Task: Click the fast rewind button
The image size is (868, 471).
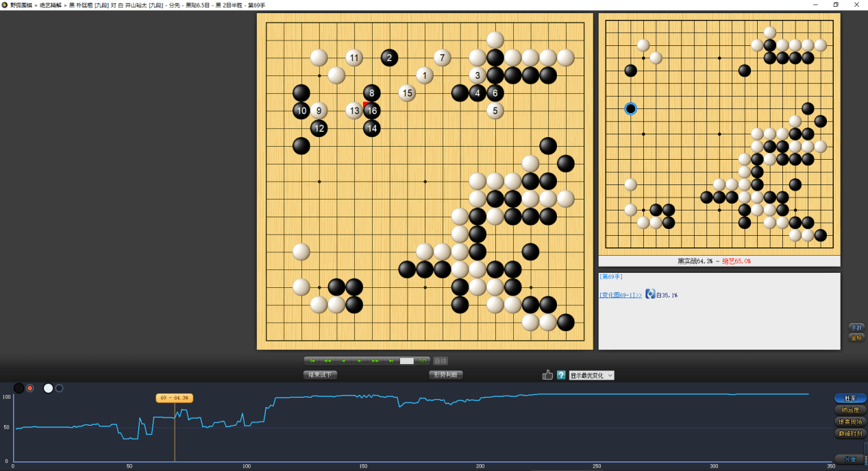Action: tap(327, 361)
